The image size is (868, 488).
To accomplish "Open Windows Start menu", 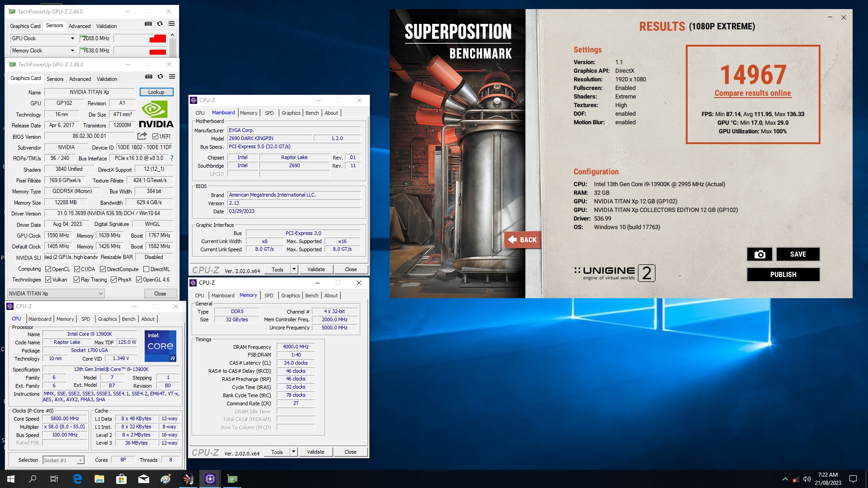I will (11, 479).
